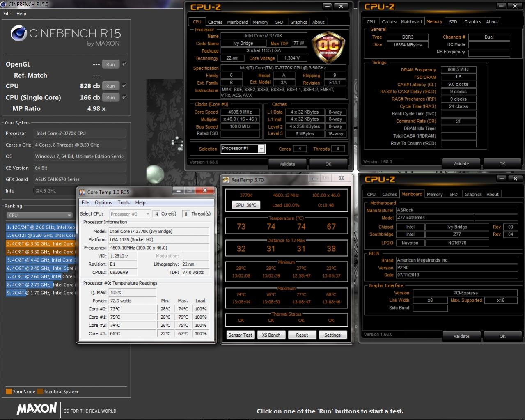Viewport: 525px width, 420px height.
Task: Click the orange Your Score legend swatch
Action: click(9, 392)
